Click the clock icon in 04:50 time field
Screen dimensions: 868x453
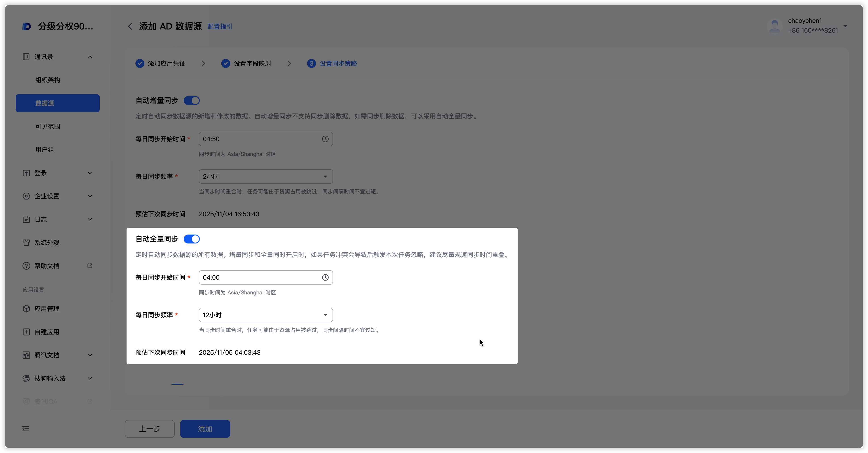click(325, 139)
